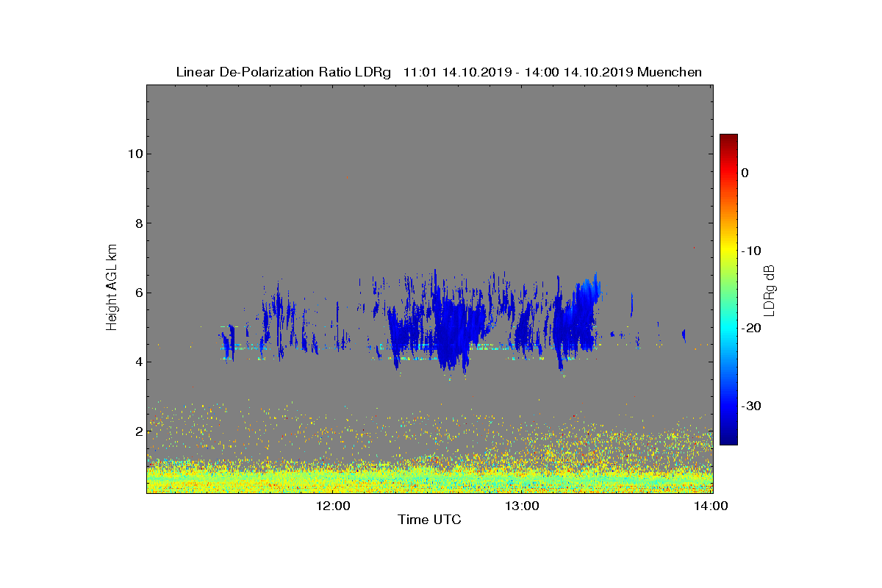Click the height tick label 2

click(137, 431)
